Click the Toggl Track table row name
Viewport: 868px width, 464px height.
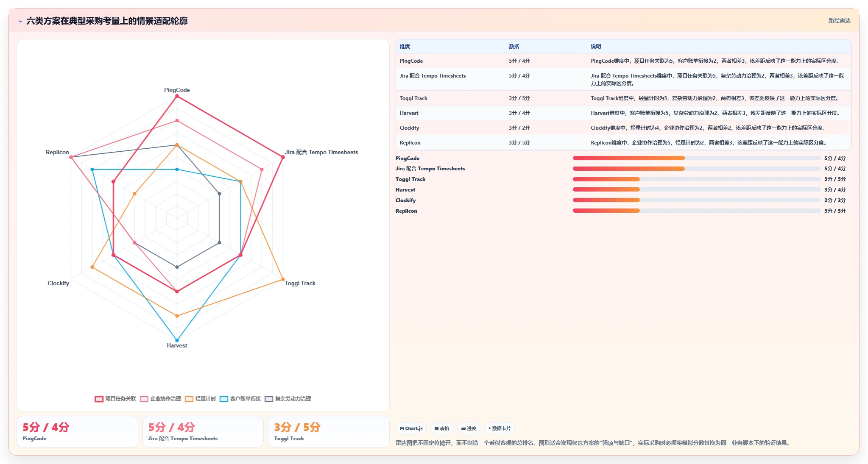pos(413,98)
